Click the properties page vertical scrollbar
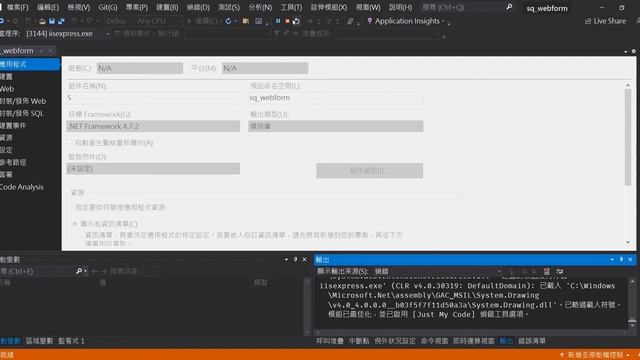Image resolution: width=640 pixels, height=360 pixels. pyautogui.click(x=628, y=137)
